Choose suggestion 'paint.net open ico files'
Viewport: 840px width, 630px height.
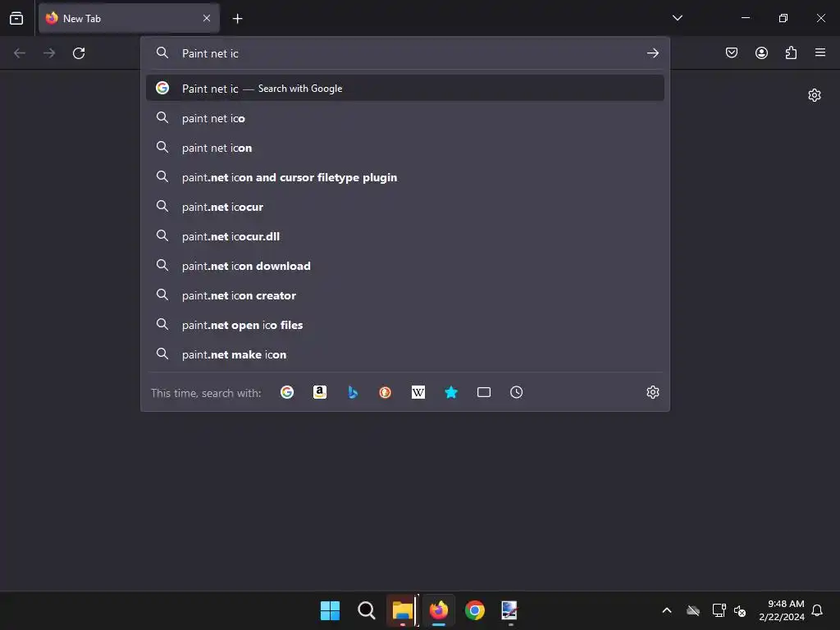[405, 325]
